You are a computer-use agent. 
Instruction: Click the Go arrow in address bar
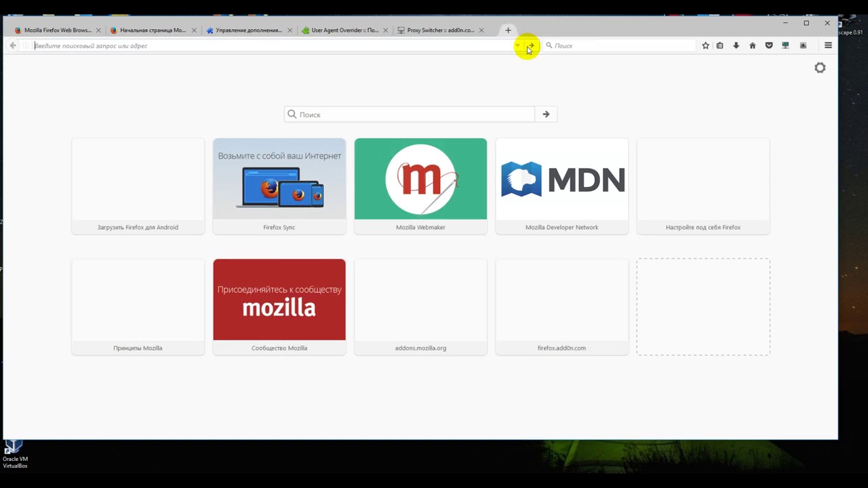pos(532,45)
